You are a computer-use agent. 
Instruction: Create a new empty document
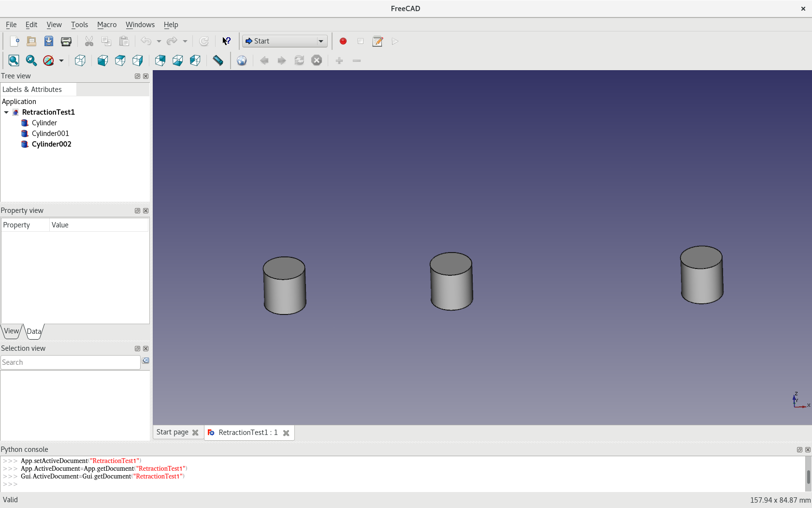14,41
